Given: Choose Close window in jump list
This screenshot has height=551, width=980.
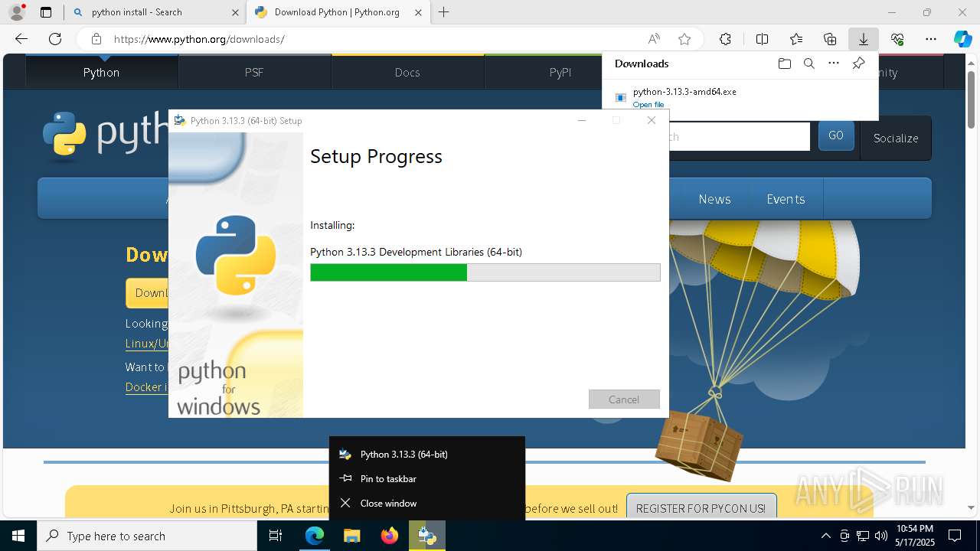Looking at the screenshot, I should point(427,503).
